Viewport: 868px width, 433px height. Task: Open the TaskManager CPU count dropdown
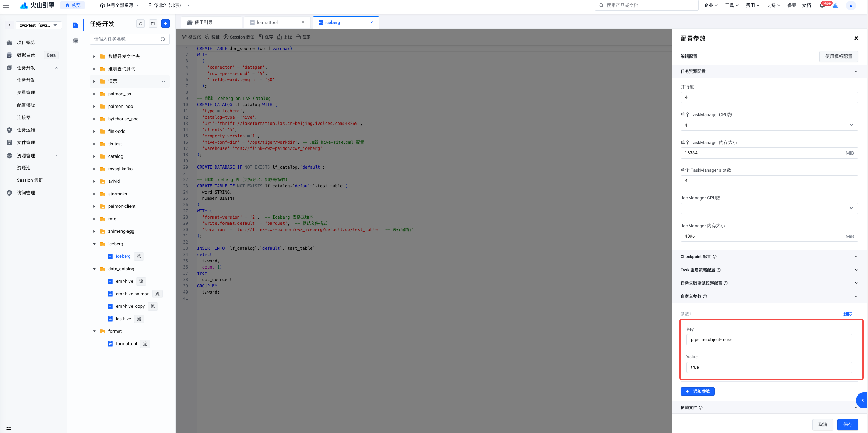769,125
